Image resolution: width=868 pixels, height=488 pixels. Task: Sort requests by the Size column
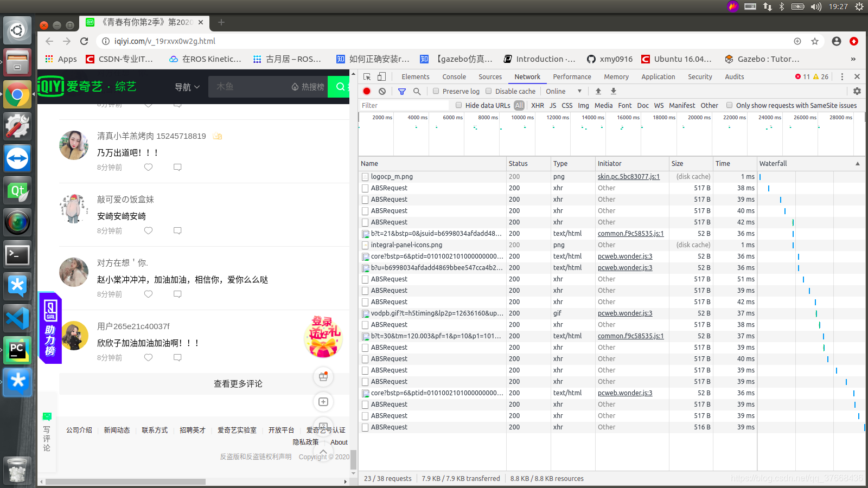tap(691, 163)
